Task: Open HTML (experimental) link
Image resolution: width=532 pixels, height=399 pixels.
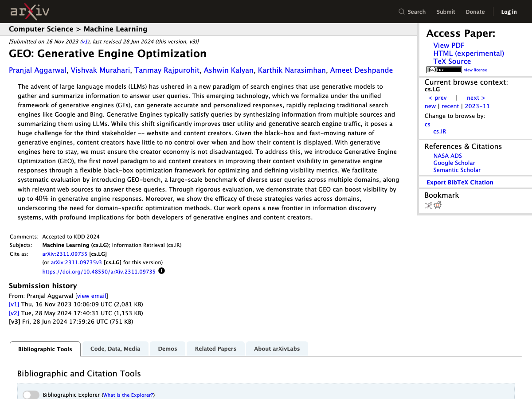Action: coord(469,53)
